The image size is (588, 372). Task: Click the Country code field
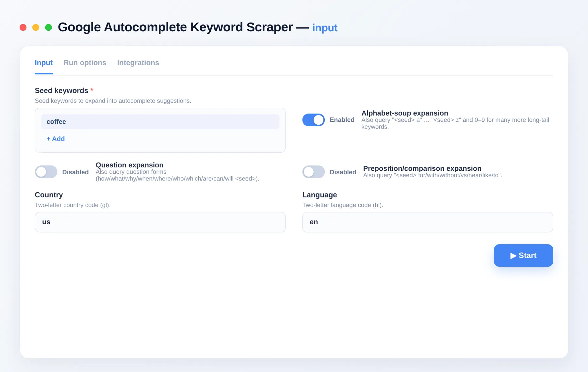pyautogui.click(x=160, y=222)
